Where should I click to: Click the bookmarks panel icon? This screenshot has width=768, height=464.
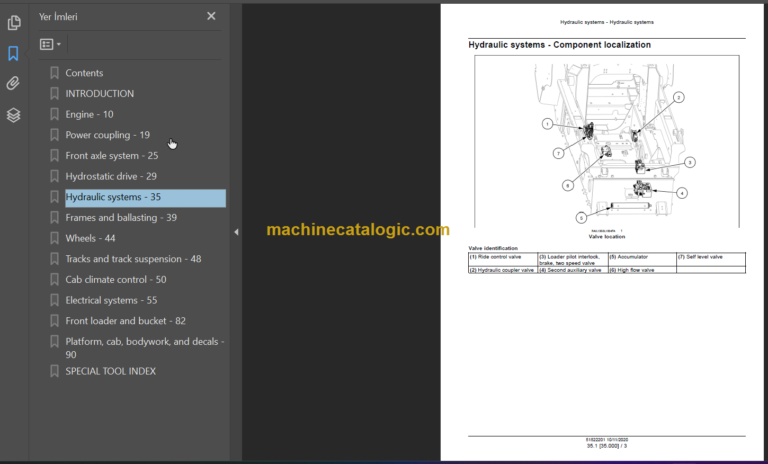[x=13, y=53]
